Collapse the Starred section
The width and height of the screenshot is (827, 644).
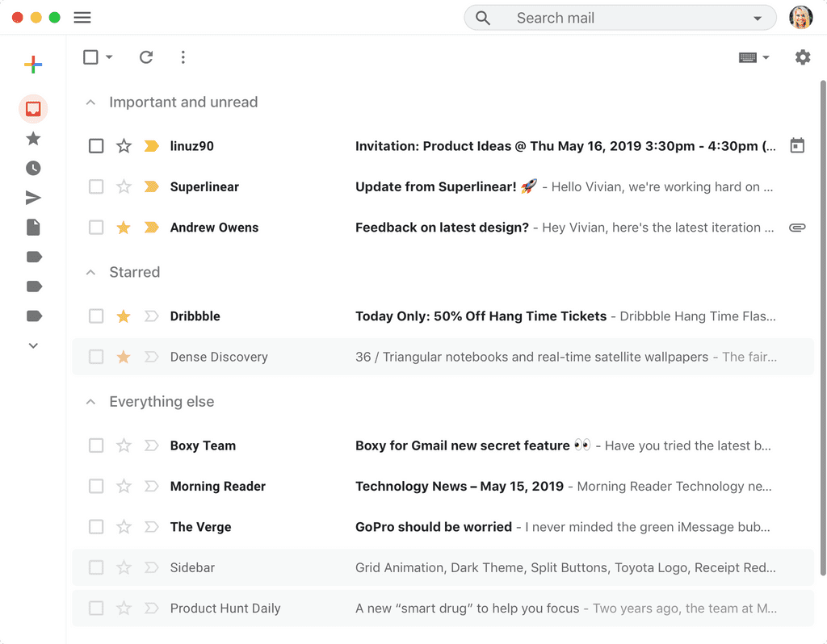point(90,273)
